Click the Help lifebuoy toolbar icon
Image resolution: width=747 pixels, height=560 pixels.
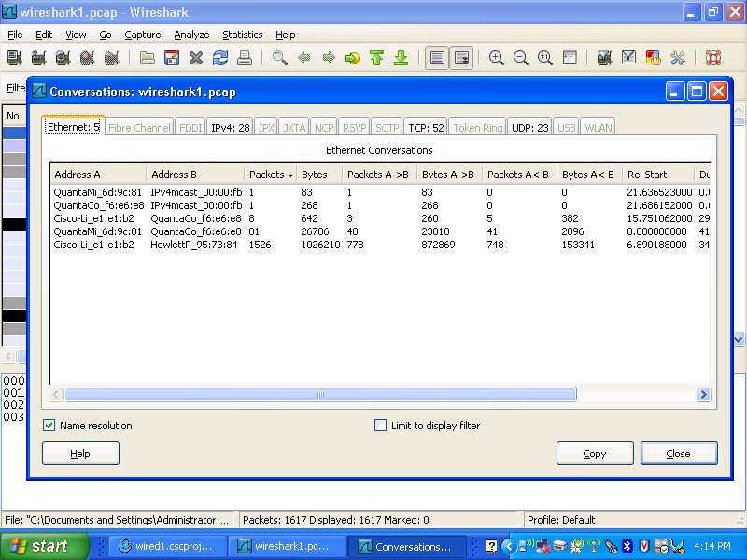[713, 58]
